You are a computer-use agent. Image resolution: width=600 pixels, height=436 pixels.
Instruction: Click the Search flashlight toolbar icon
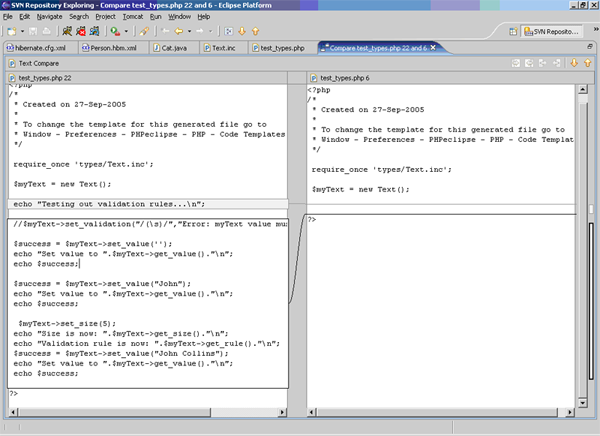pos(144,31)
